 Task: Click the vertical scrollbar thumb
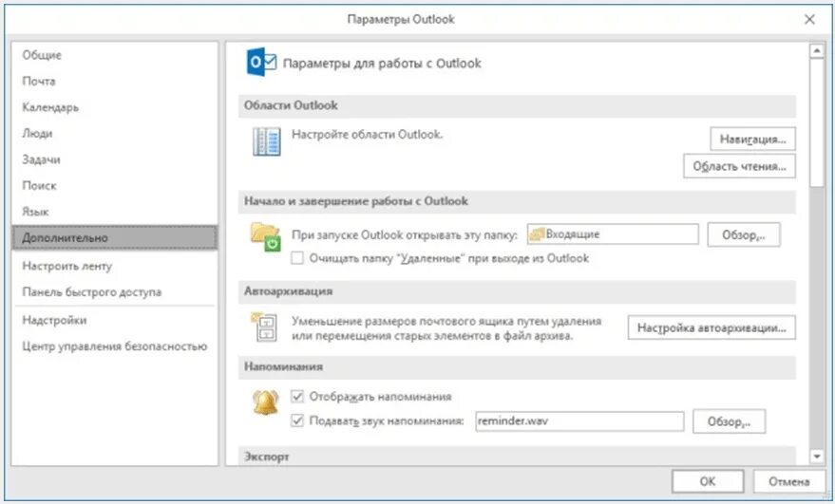click(x=816, y=122)
